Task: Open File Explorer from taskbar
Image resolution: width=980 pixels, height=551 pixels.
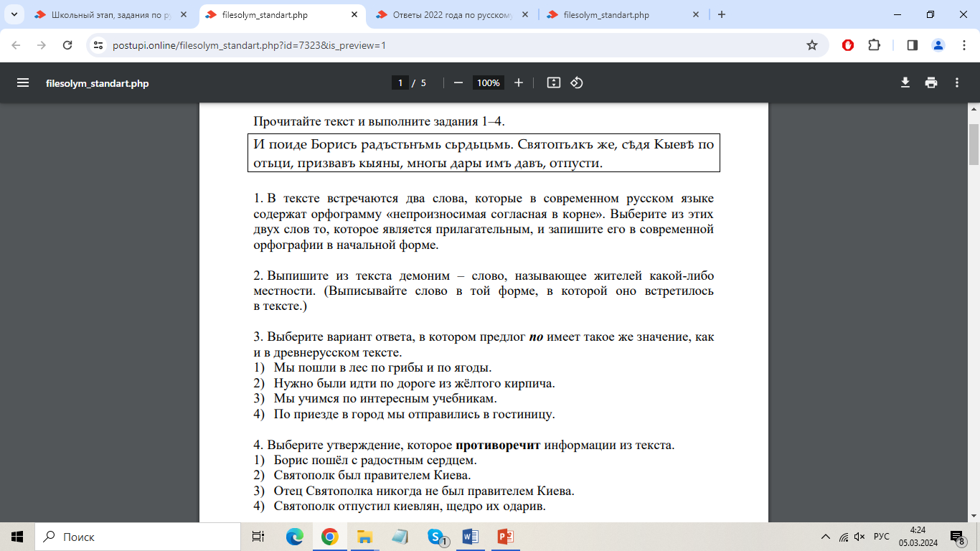Action: 364,537
